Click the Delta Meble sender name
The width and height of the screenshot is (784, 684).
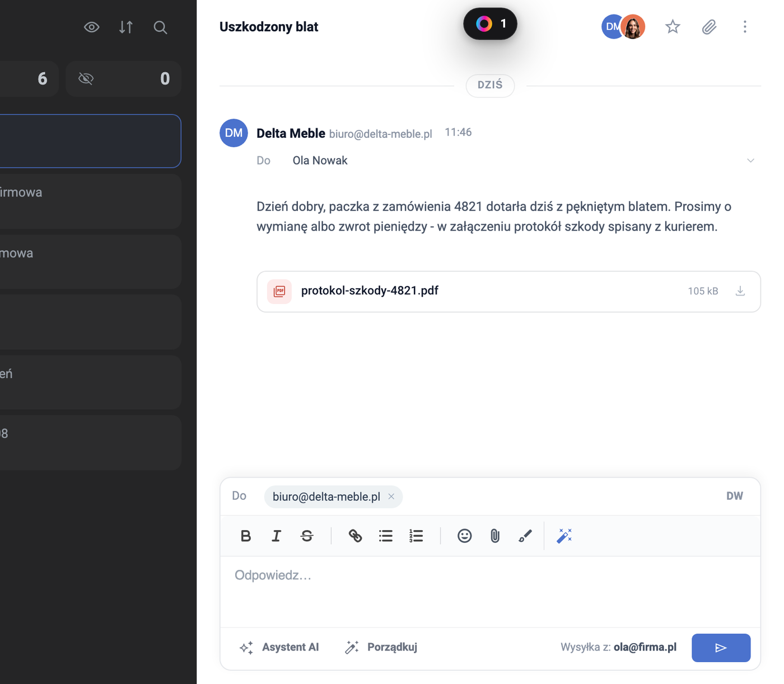(291, 133)
